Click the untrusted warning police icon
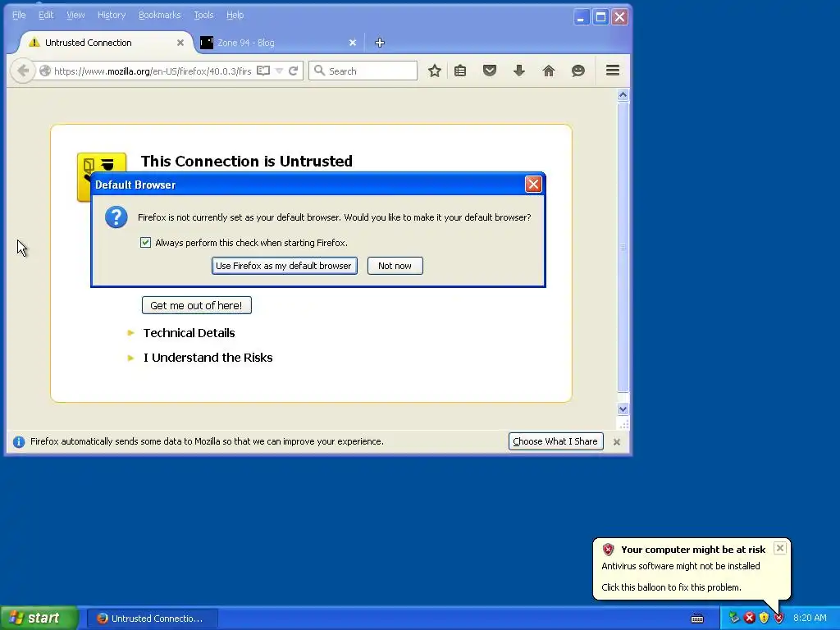840x630 pixels. pyautogui.click(x=102, y=164)
